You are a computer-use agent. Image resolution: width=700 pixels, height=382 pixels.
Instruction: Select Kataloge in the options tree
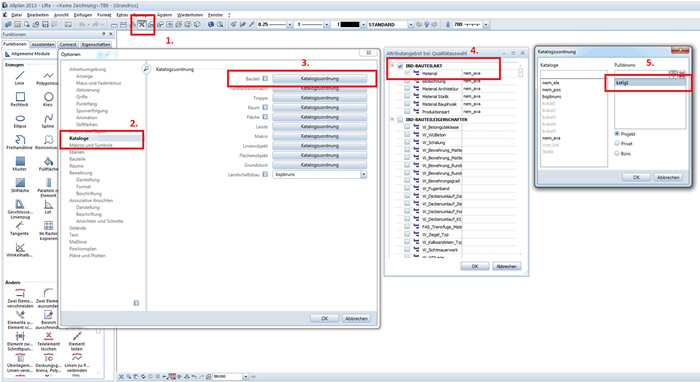[79, 138]
